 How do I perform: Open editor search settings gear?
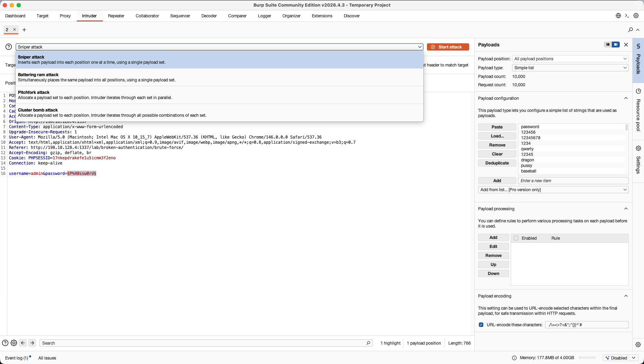[14, 343]
